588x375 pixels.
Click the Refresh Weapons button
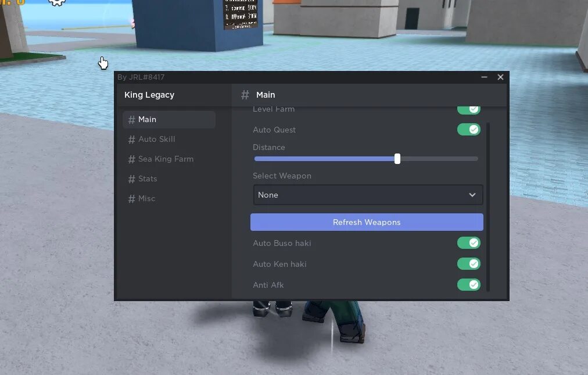coord(367,222)
